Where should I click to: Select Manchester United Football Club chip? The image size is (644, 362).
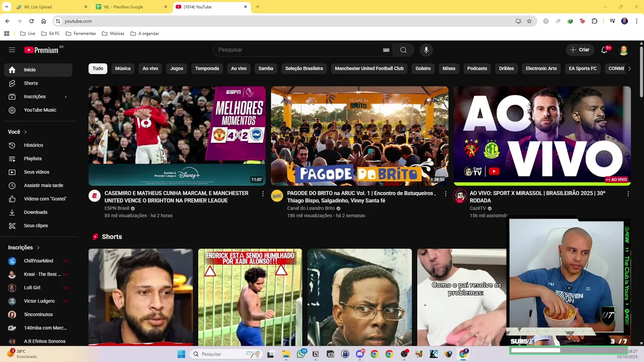point(369,68)
